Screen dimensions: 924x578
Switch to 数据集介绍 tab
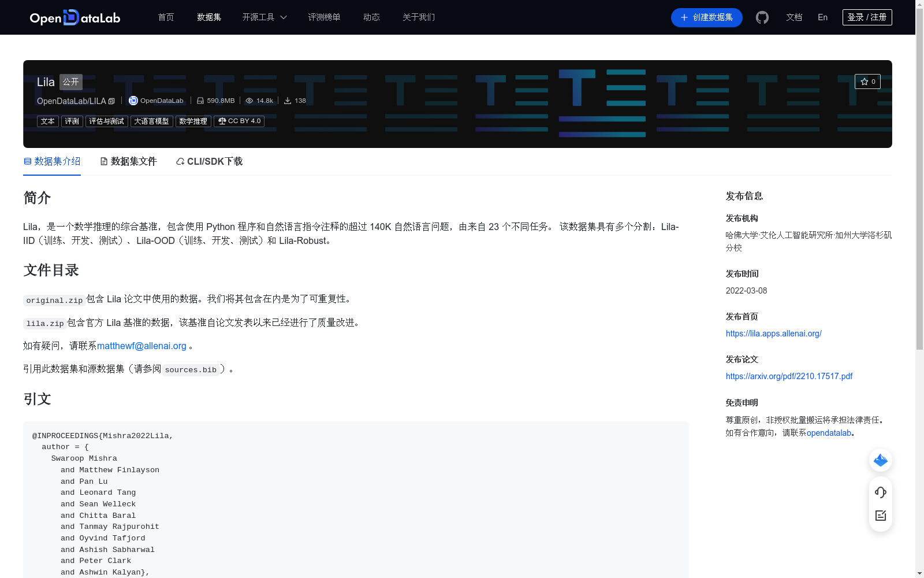click(x=52, y=161)
